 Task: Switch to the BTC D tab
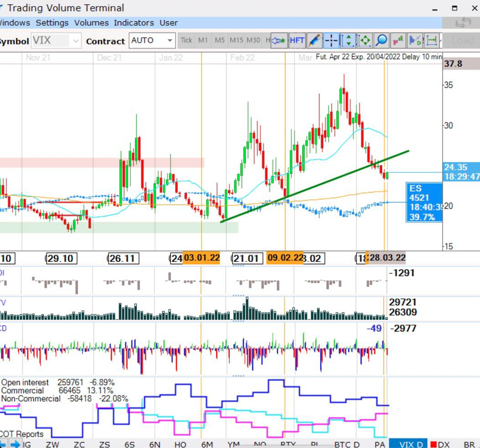[347, 445]
